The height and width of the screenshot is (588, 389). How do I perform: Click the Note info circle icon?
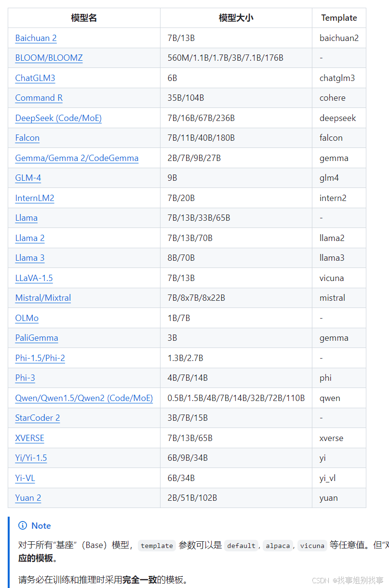pos(23,525)
